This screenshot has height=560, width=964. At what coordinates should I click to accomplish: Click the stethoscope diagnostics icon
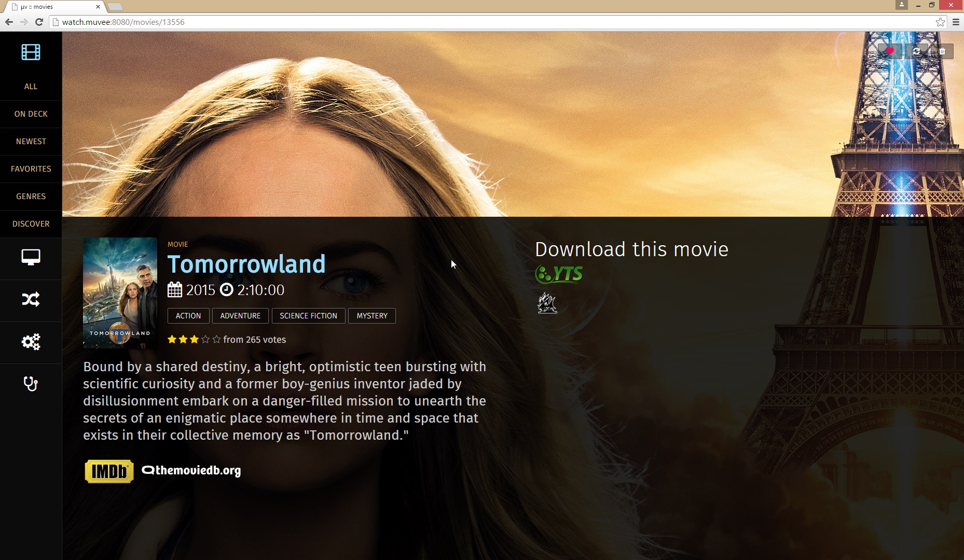pyautogui.click(x=31, y=384)
